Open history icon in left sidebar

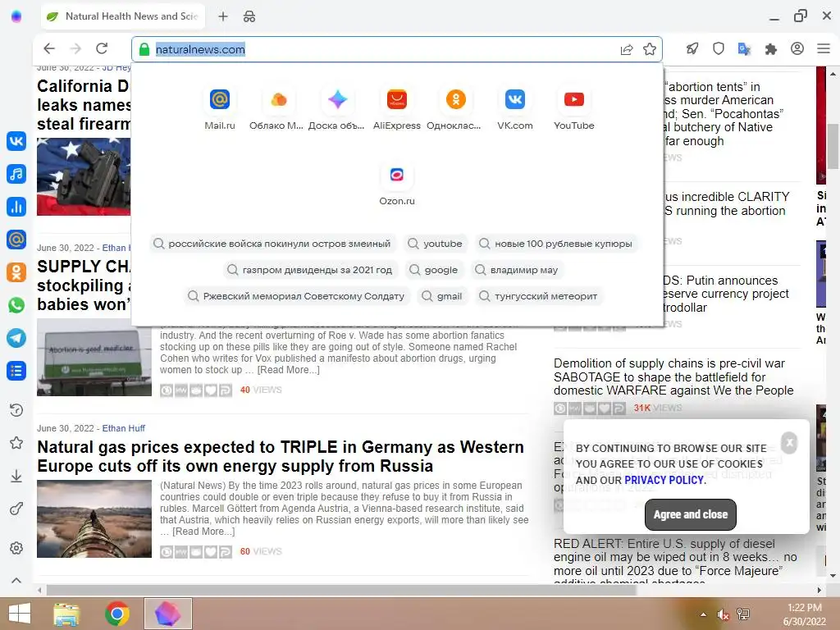[x=16, y=410]
